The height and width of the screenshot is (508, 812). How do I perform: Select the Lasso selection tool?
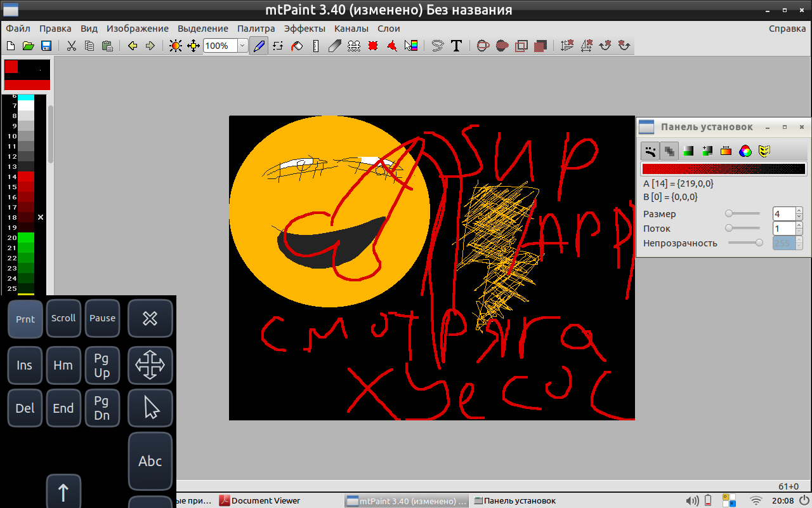(x=437, y=46)
